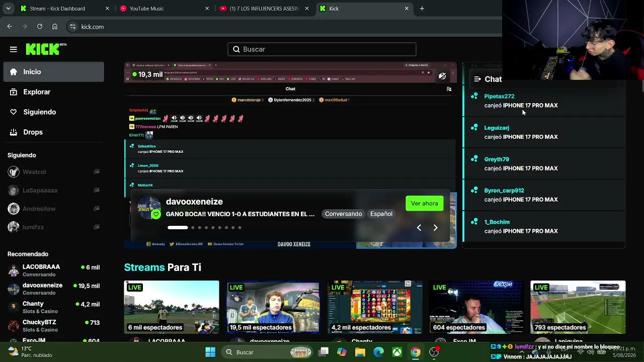This screenshot has width=644, height=362.
Task: Launch Copilot from the taskbar
Action: click(342, 352)
